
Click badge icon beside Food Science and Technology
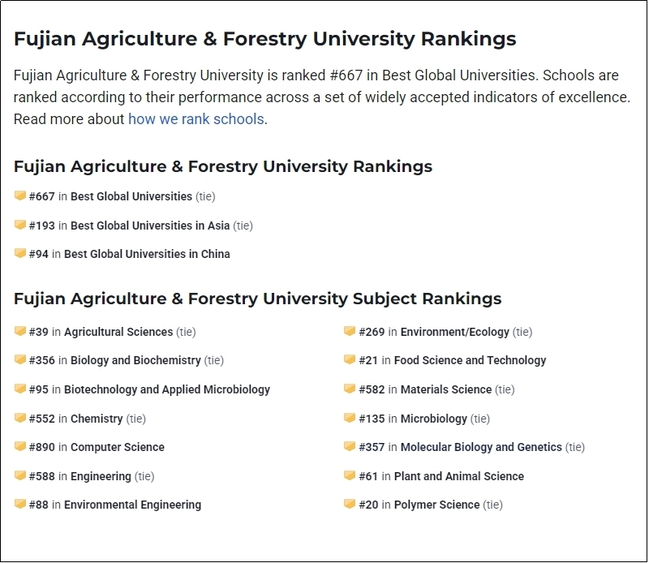350,360
